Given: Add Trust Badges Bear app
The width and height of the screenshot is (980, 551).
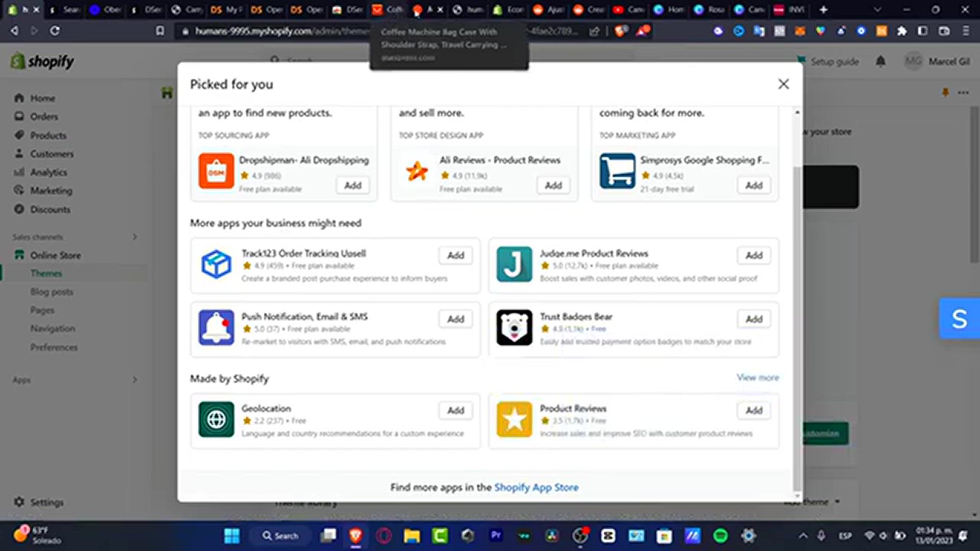Looking at the screenshot, I should (754, 319).
